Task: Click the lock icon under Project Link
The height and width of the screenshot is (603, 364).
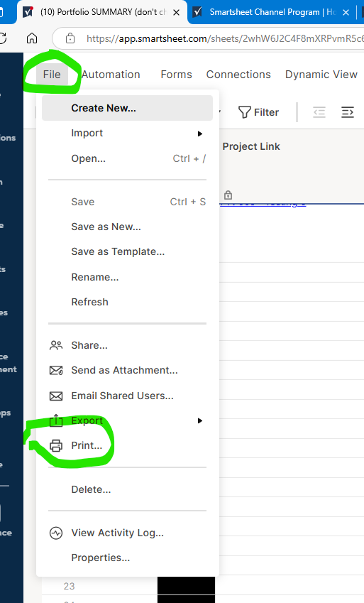Action: click(x=228, y=195)
